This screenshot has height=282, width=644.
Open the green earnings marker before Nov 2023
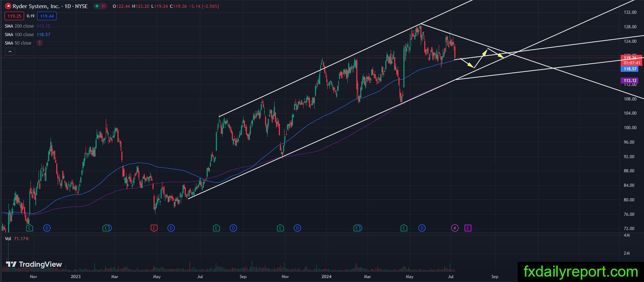(x=280, y=228)
